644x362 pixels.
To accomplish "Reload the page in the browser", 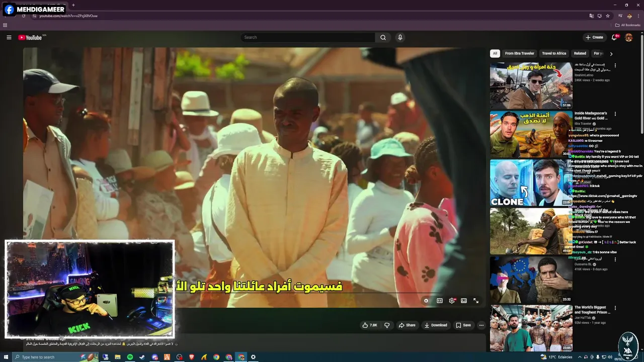I will [23, 16].
